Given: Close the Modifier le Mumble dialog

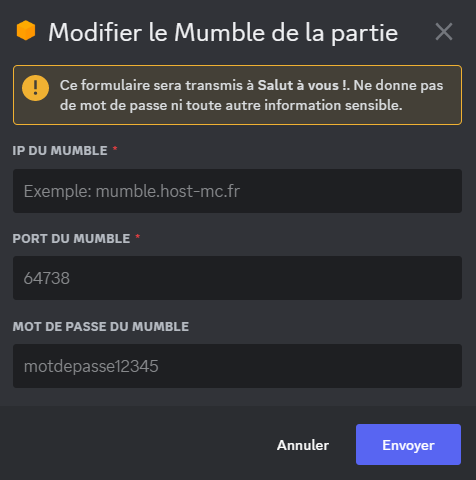Looking at the screenshot, I should (x=444, y=32).
